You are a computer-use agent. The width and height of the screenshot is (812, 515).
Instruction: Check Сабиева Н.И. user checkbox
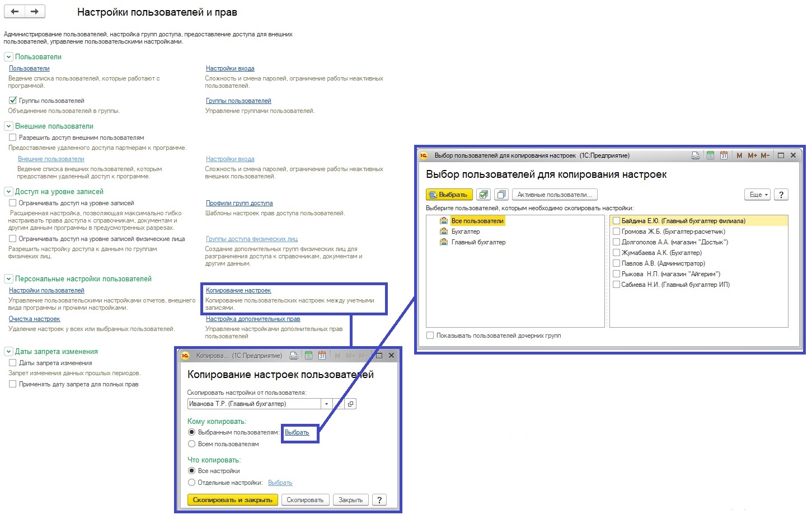click(616, 285)
